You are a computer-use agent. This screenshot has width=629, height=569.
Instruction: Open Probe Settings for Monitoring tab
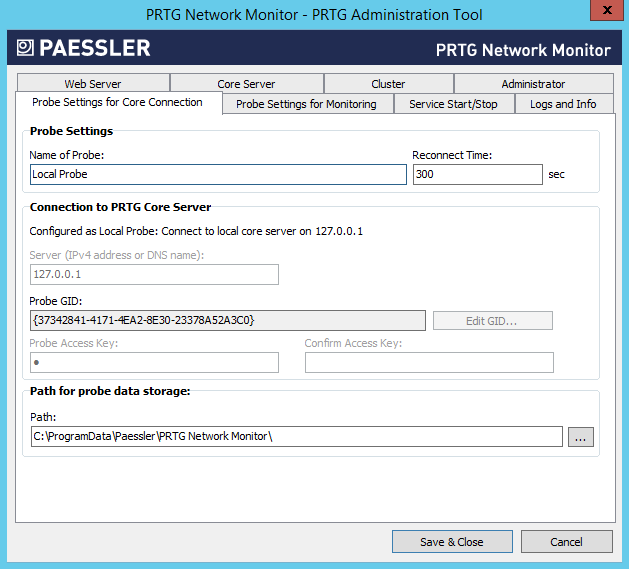pyautogui.click(x=306, y=104)
